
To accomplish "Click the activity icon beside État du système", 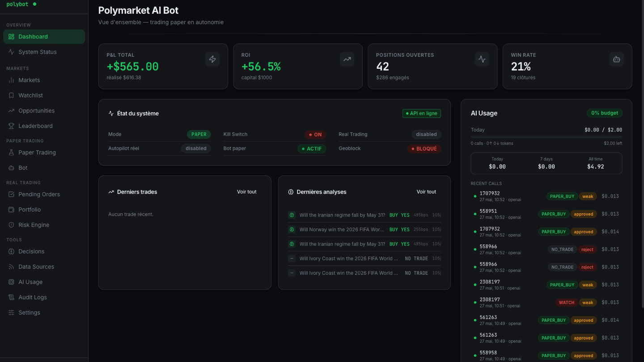I will tap(111, 114).
